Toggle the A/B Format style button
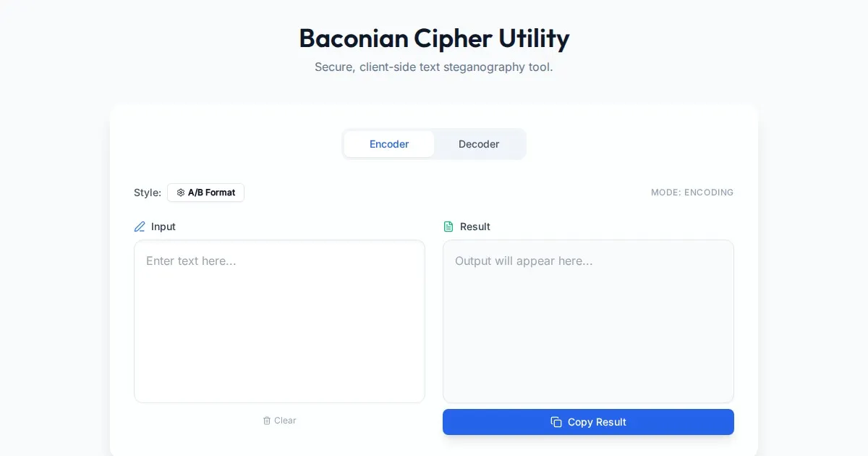This screenshot has height=456, width=868. [205, 193]
